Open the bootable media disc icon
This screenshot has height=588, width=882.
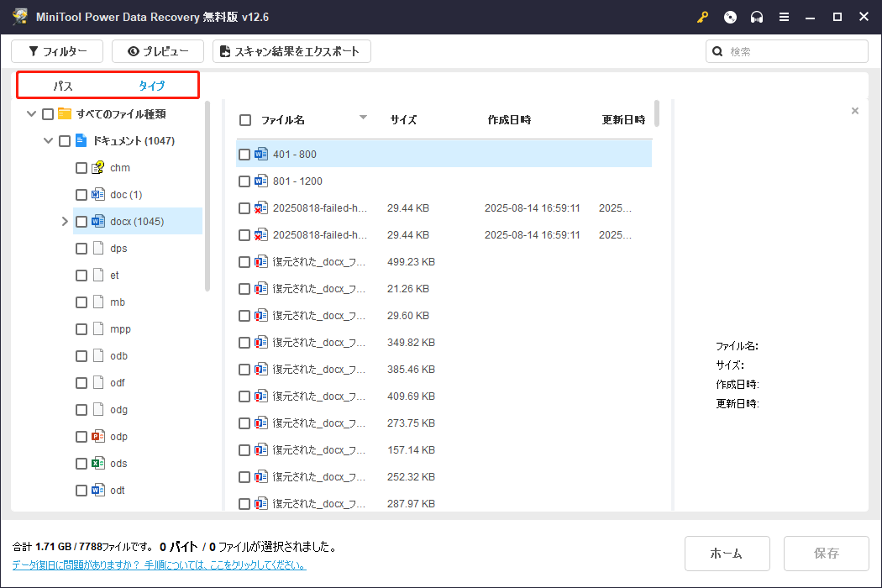730,18
